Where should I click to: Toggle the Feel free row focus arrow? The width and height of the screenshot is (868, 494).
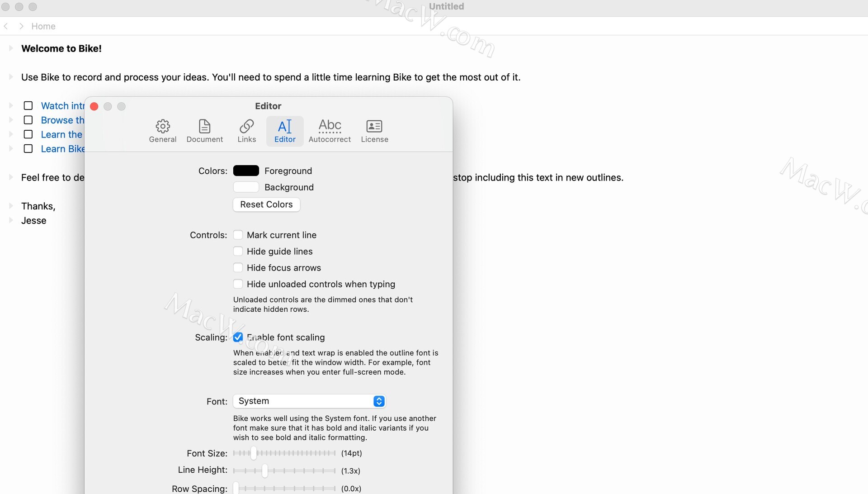point(11,177)
